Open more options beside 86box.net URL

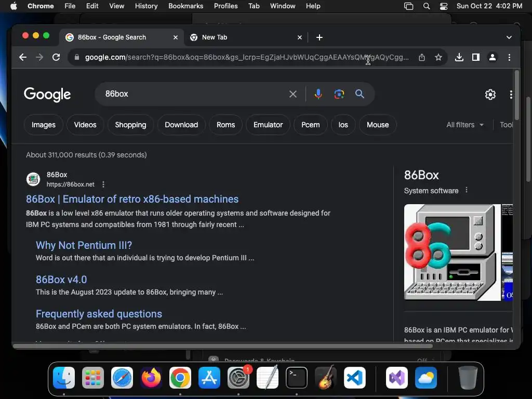(103, 184)
